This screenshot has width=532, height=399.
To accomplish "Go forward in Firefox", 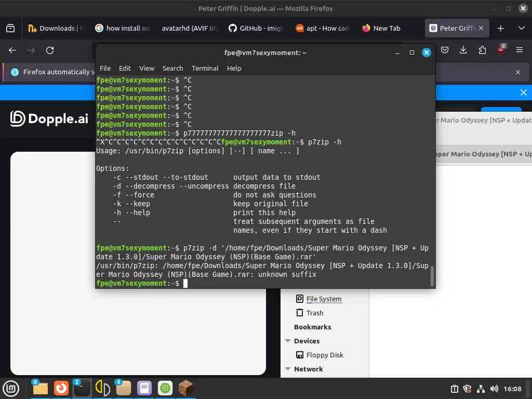I will click(31, 50).
